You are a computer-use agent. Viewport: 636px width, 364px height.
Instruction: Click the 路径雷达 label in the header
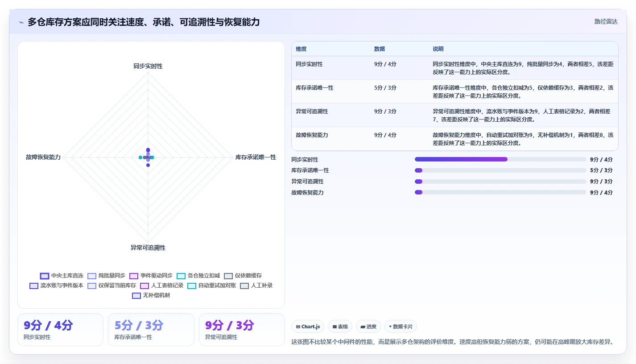coord(606,21)
